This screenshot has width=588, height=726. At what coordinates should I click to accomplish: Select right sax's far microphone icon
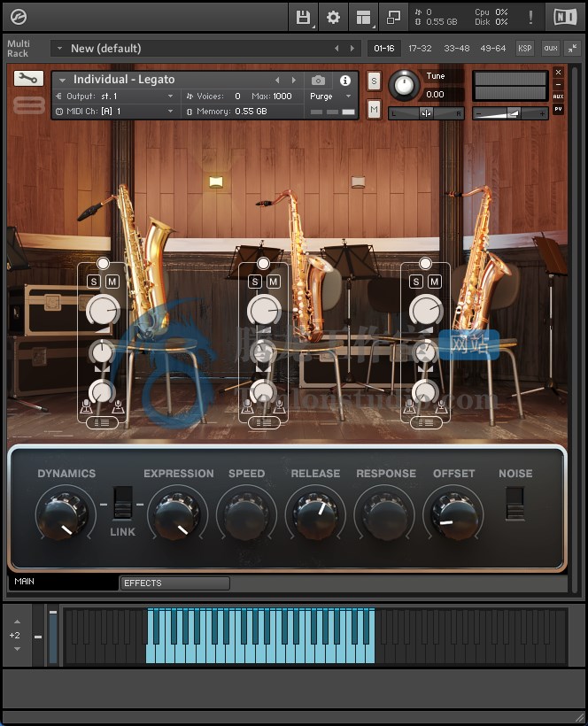point(441,406)
